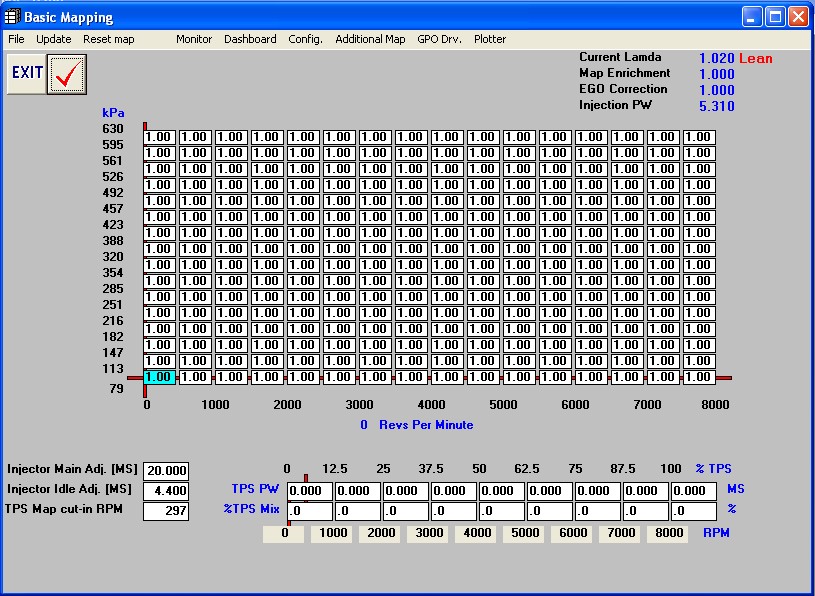Click TPS PW field under 75 % TPS

[x=597, y=491]
